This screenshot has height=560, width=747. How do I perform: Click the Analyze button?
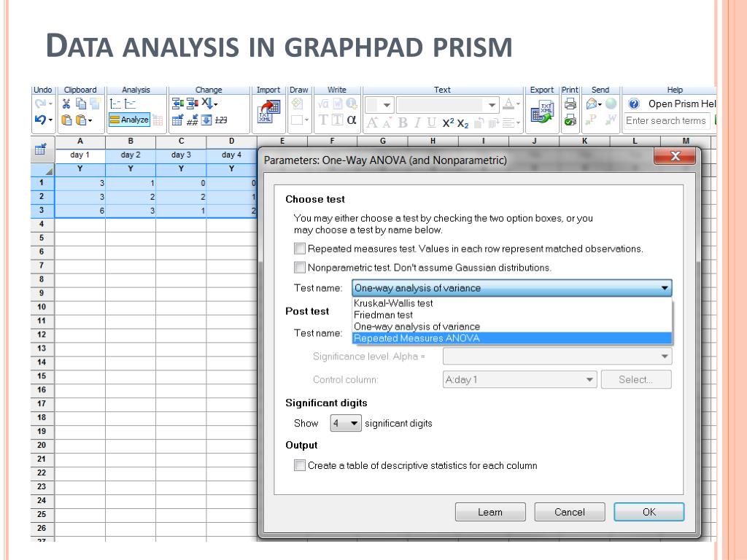click(130, 120)
